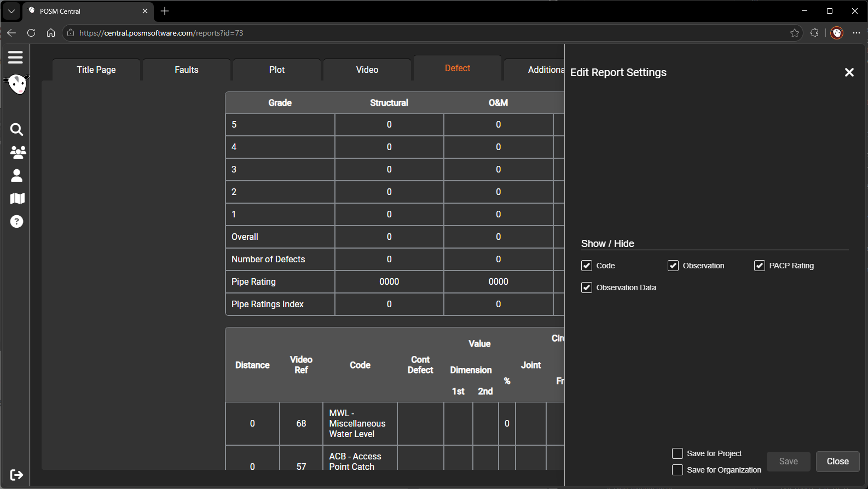Viewport: 868px width, 489px height.
Task: Switch to the Video tab
Action: pos(367,70)
